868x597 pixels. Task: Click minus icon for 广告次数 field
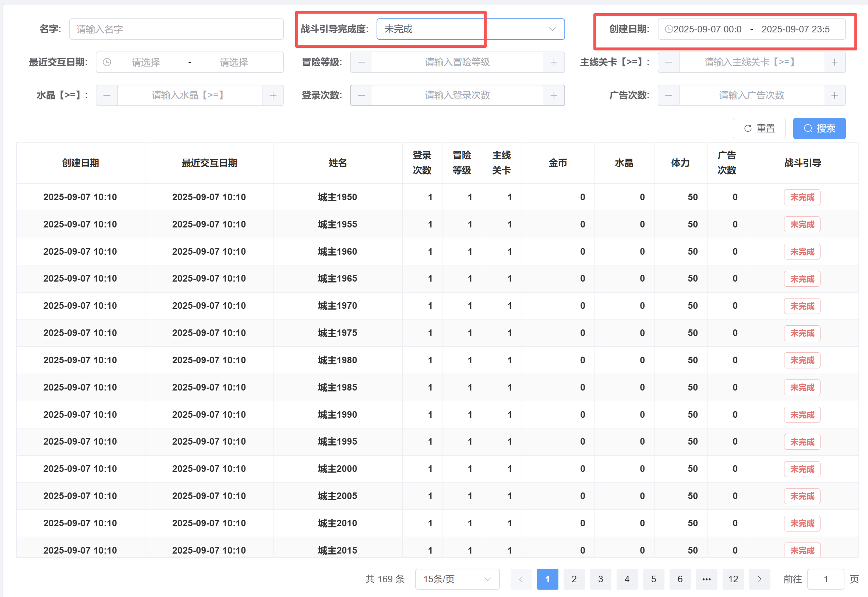click(668, 95)
